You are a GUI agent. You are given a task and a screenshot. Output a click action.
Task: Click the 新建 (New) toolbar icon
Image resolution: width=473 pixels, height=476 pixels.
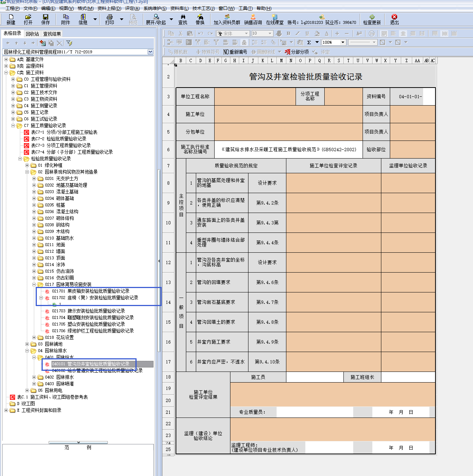11,19
